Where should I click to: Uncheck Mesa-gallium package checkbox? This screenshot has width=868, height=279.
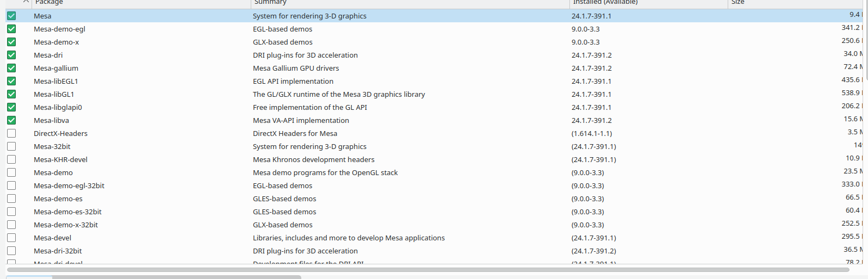coord(11,68)
